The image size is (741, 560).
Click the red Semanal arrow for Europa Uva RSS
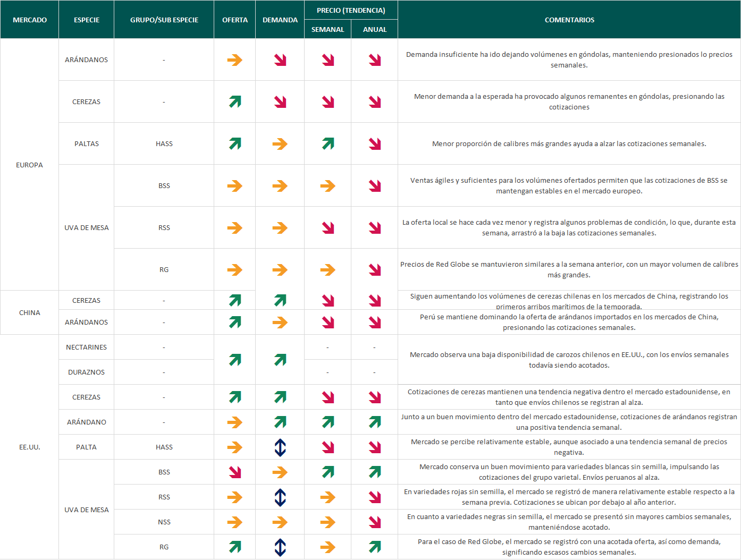(328, 227)
